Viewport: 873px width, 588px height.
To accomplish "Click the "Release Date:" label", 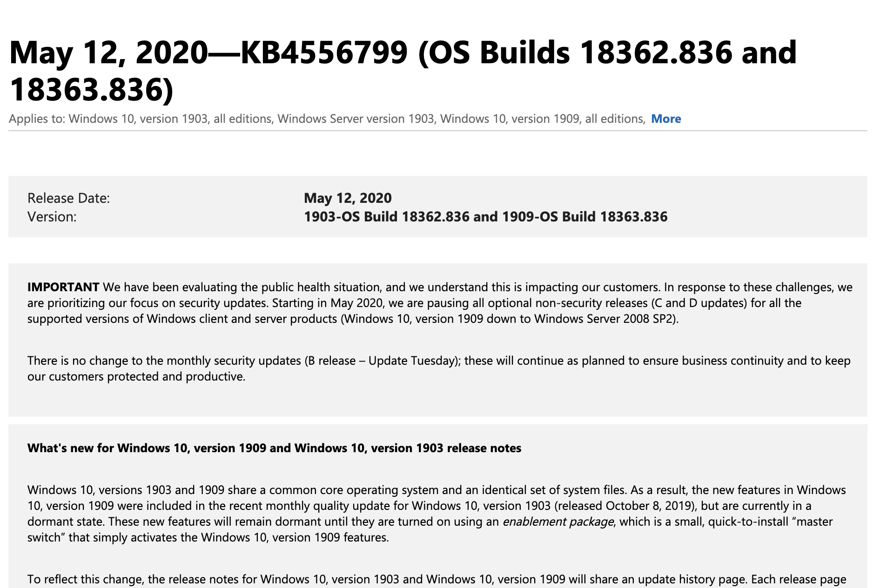I will point(69,198).
